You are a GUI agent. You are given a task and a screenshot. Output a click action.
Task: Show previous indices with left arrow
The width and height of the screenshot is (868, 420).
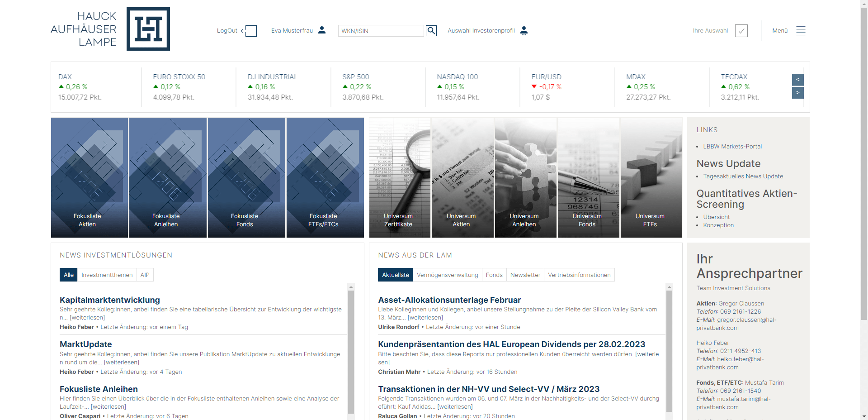(x=798, y=80)
